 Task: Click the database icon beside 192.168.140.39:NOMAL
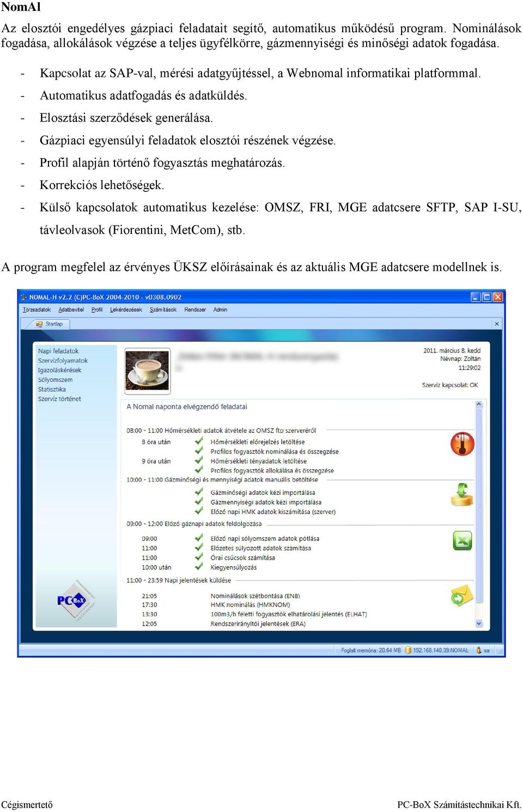408,650
